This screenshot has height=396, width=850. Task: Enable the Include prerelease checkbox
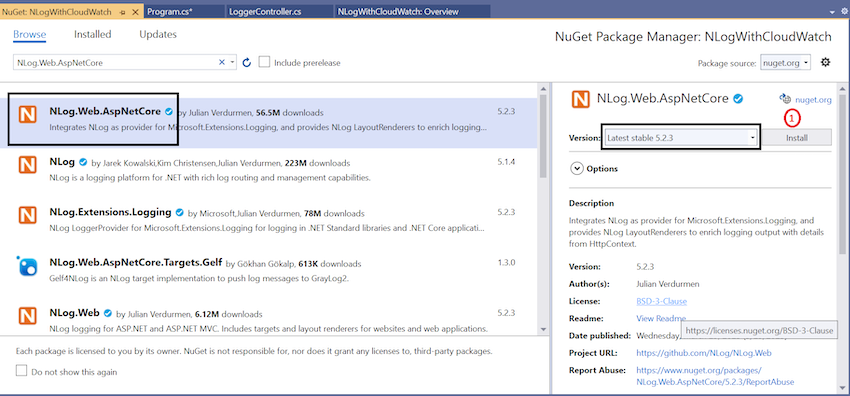(264, 62)
